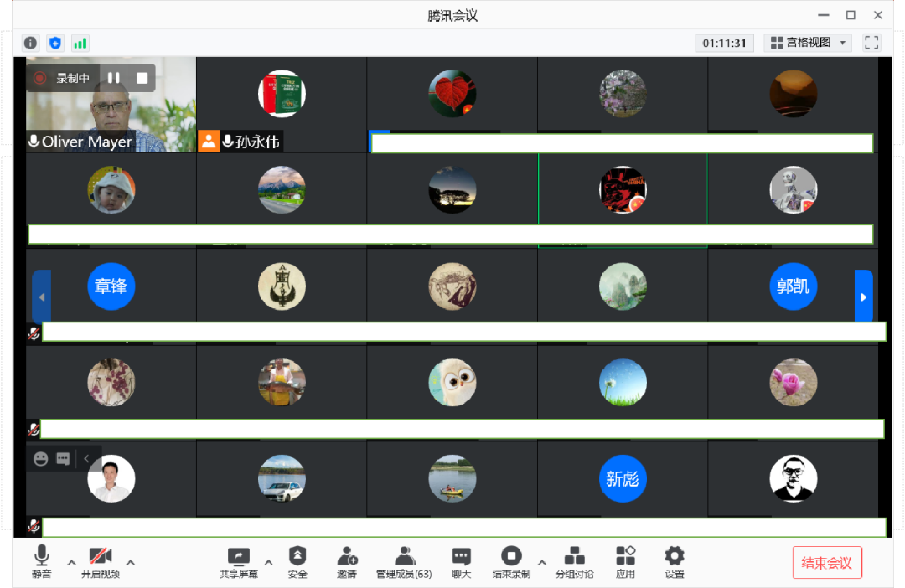Stop recording with the square button
The image size is (905, 588).
(x=142, y=78)
